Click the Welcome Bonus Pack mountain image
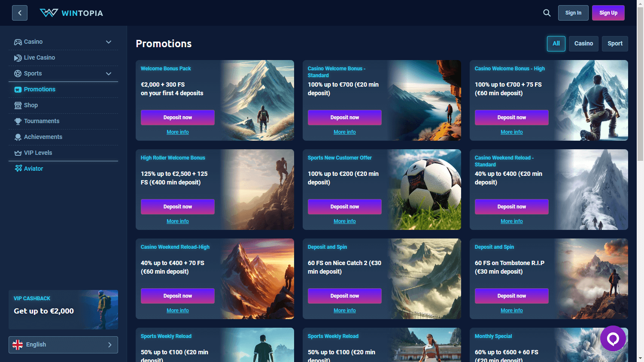 click(x=258, y=100)
